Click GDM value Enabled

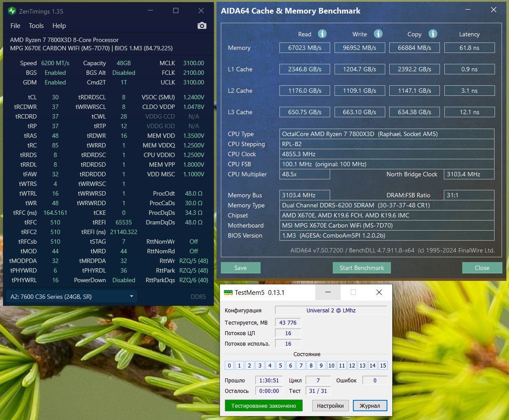click(x=55, y=82)
